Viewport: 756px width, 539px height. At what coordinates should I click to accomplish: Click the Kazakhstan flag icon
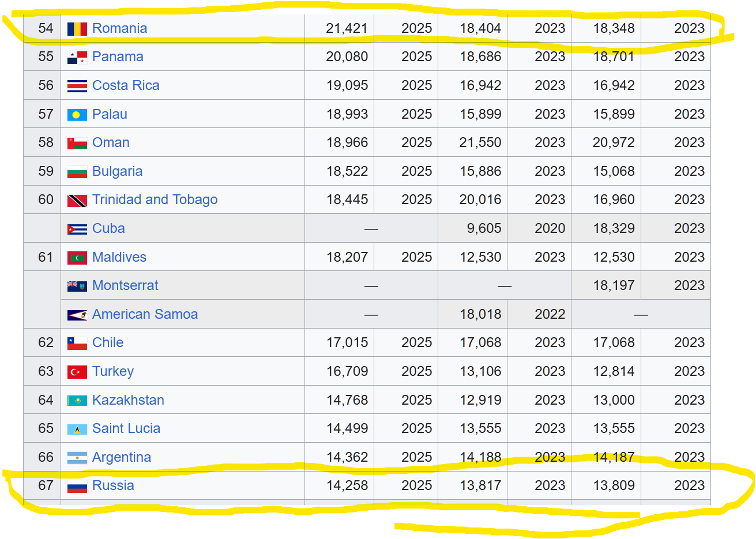(77, 401)
